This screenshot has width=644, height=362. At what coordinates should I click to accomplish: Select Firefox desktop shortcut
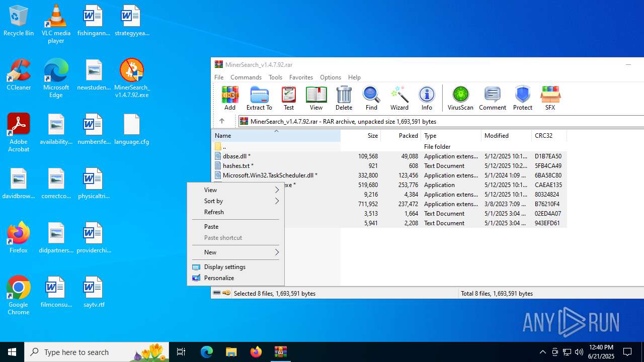[x=19, y=237]
